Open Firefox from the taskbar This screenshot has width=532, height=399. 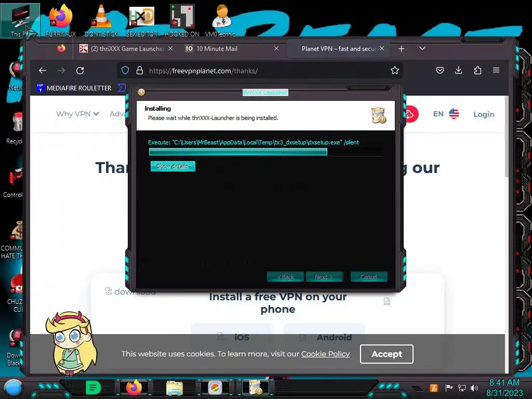pyautogui.click(x=134, y=388)
